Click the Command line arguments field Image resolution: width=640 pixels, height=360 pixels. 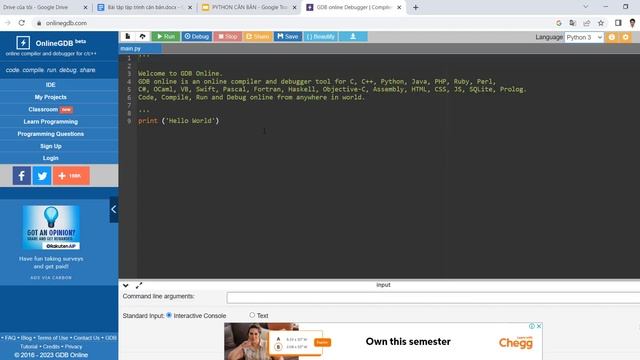[433, 298]
